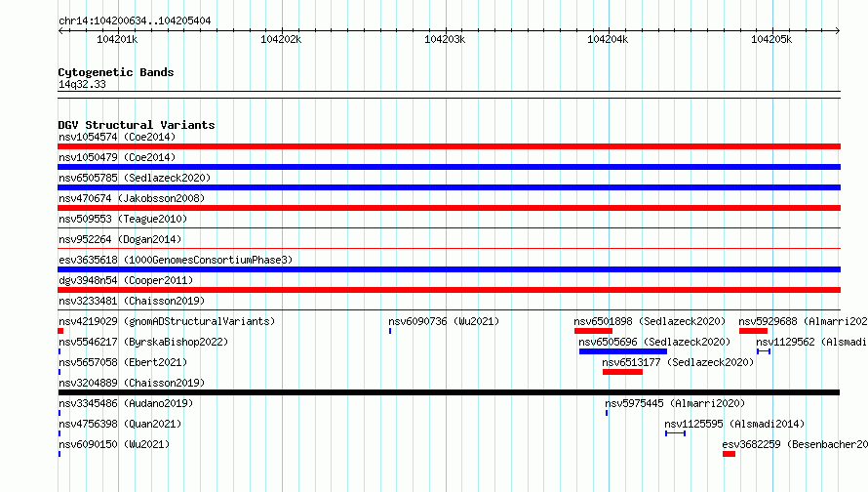Click nsv6513177 (Sedlazeck2020) label
Image resolution: width=868 pixels, height=492 pixels.
point(678,362)
